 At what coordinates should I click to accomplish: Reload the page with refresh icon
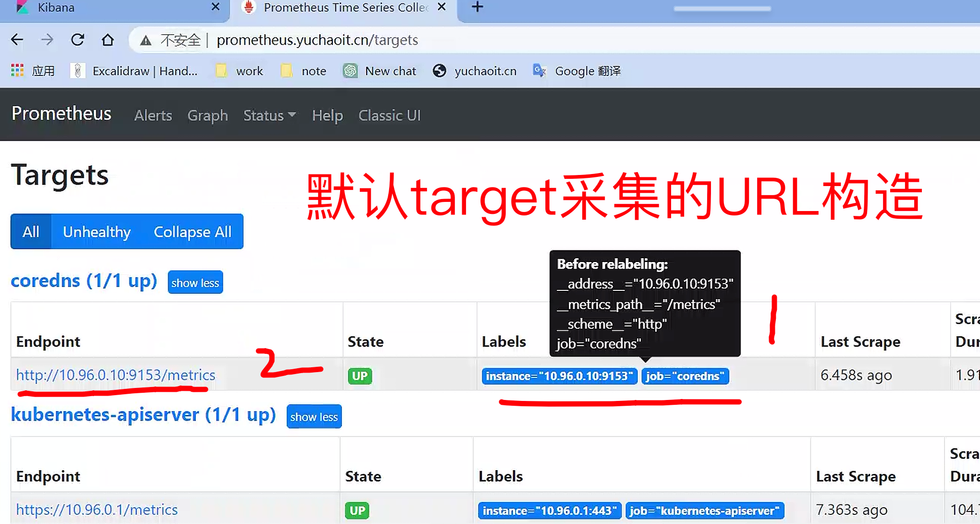77,40
